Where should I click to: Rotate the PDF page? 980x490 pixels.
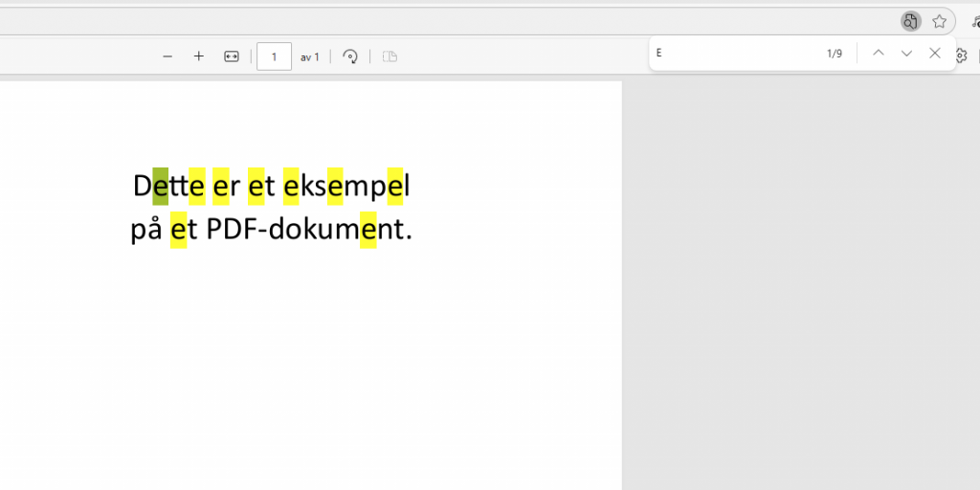point(350,56)
